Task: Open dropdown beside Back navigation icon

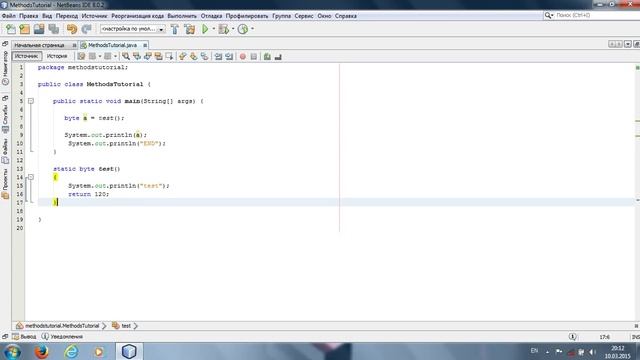Action: pyautogui.click(x=100, y=56)
